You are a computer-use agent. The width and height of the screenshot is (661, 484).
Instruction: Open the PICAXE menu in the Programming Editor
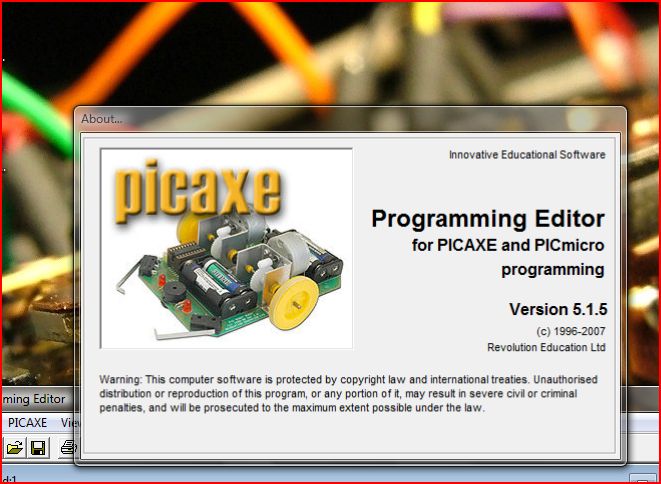tap(27, 422)
